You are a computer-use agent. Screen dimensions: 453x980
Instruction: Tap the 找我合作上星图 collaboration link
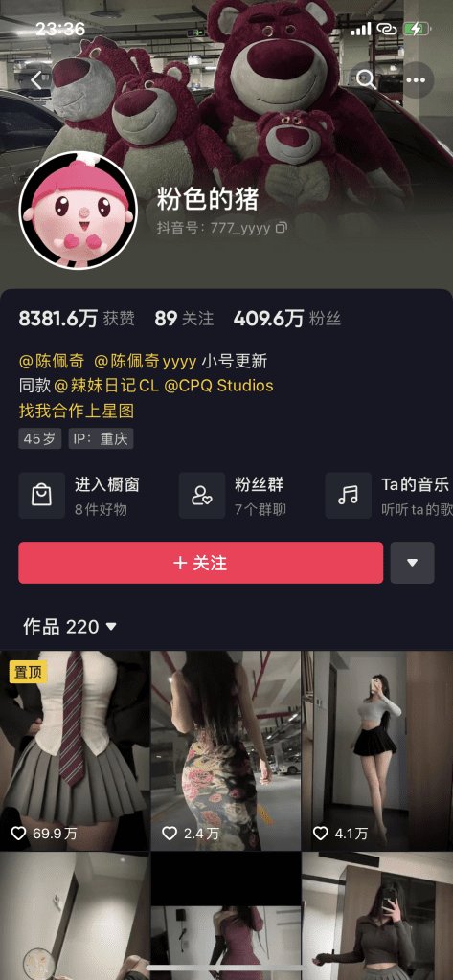(x=77, y=411)
